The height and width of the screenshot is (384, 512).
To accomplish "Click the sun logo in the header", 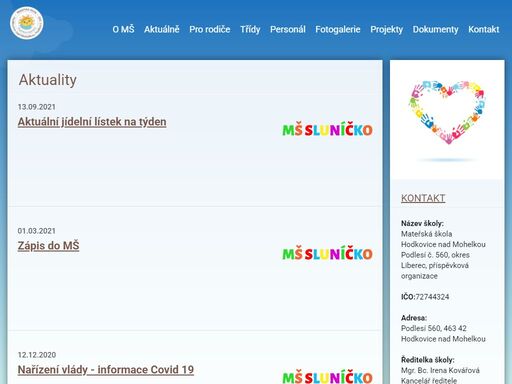I will 27,23.
